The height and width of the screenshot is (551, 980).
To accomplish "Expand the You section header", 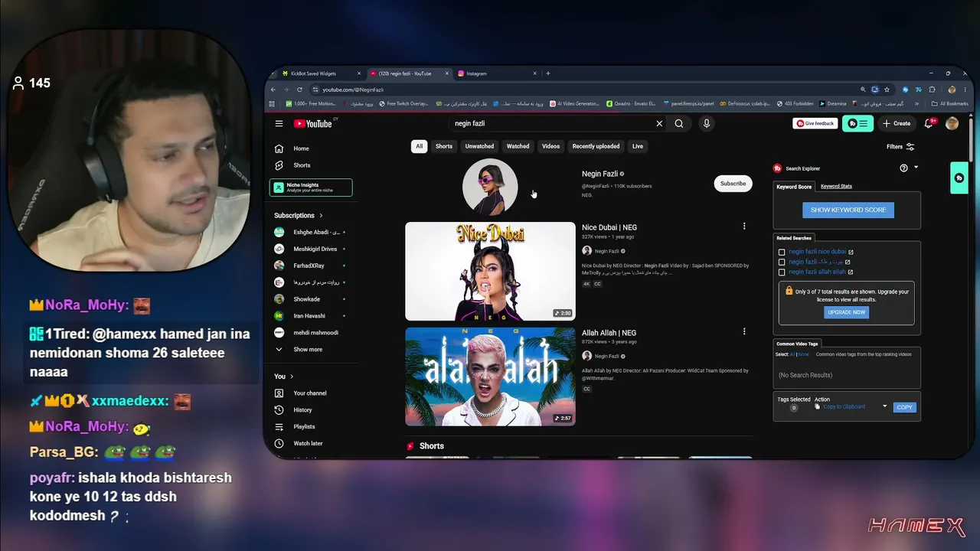I will click(284, 377).
